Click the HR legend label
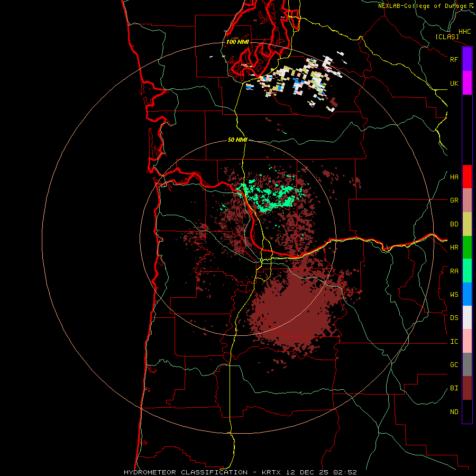476x476 pixels. point(454,248)
